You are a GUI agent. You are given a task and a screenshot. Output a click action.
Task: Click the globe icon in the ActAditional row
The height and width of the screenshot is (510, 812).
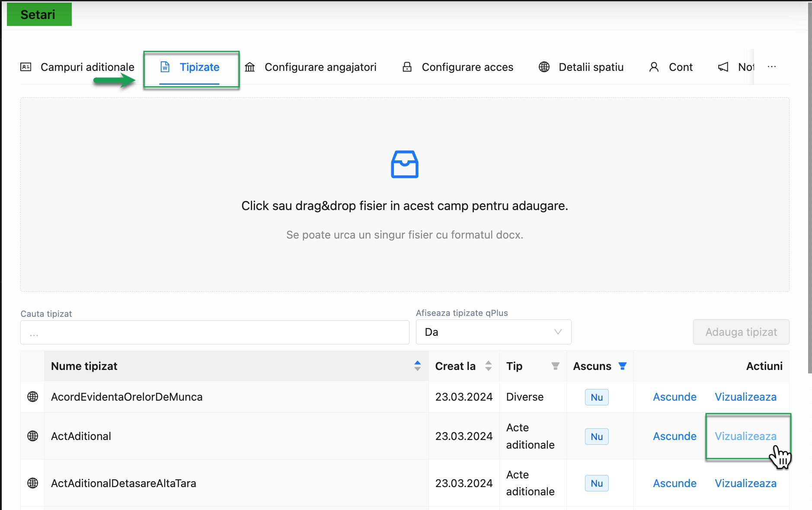click(x=32, y=436)
